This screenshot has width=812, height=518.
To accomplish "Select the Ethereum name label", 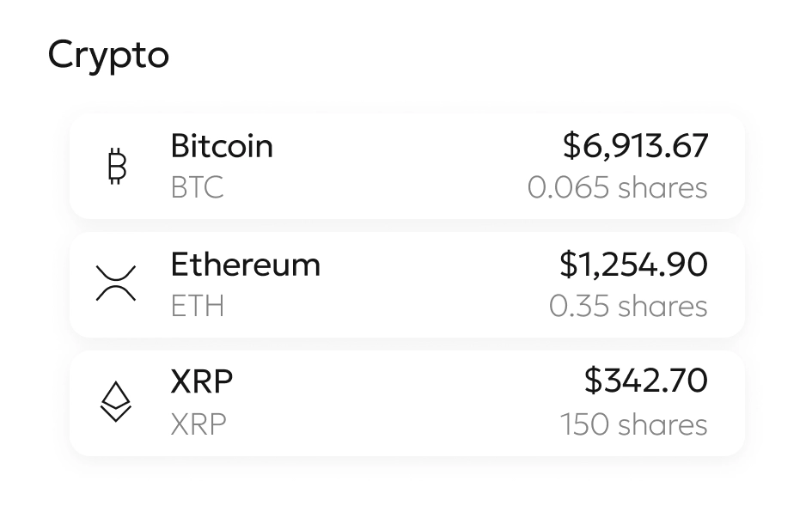I will (245, 265).
